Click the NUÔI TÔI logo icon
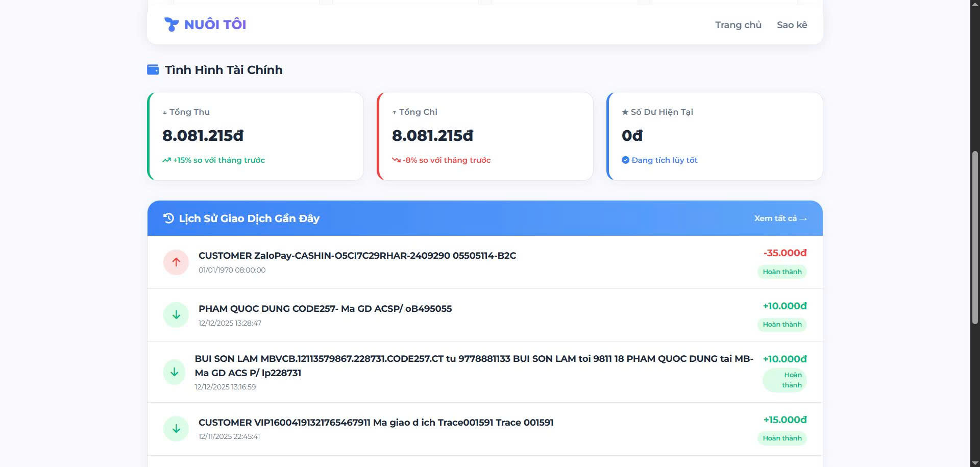Viewport: 980px width, 467px height. (x=171, y=24)
